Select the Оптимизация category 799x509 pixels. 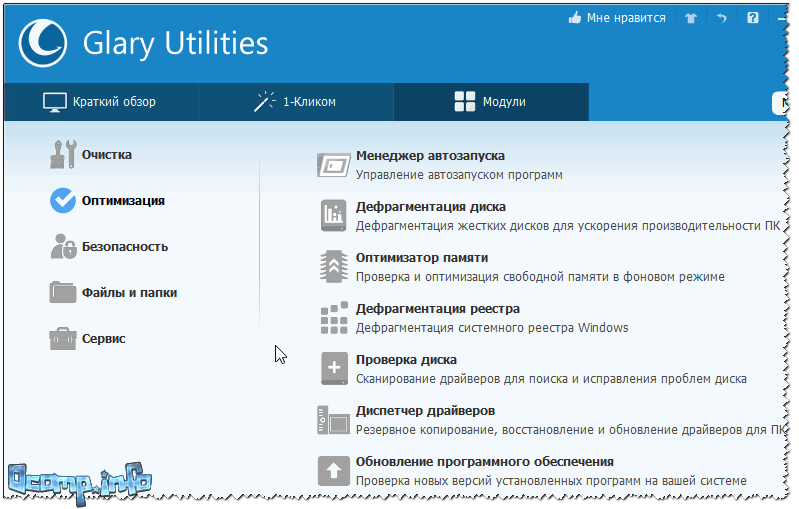coord(123,201)
